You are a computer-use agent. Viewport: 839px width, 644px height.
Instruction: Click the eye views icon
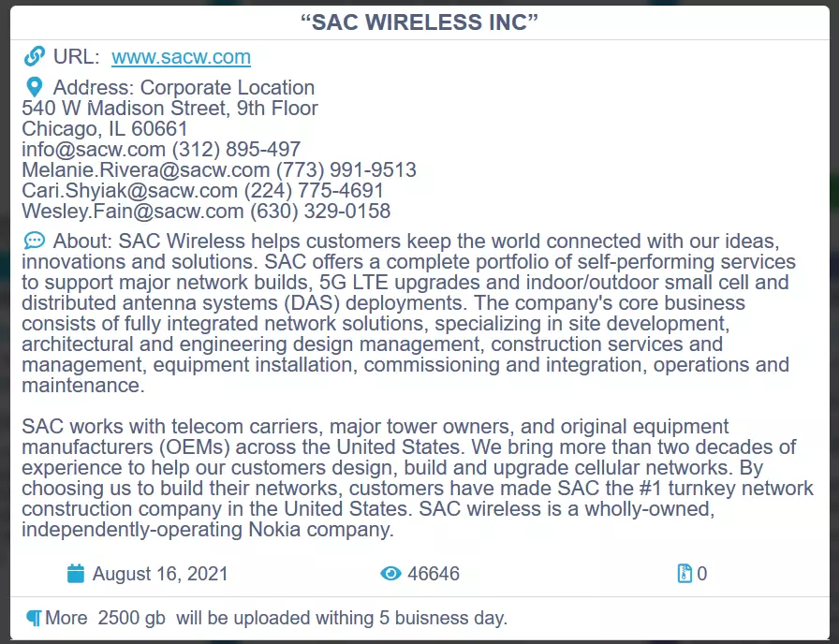[x=390, y=574]
